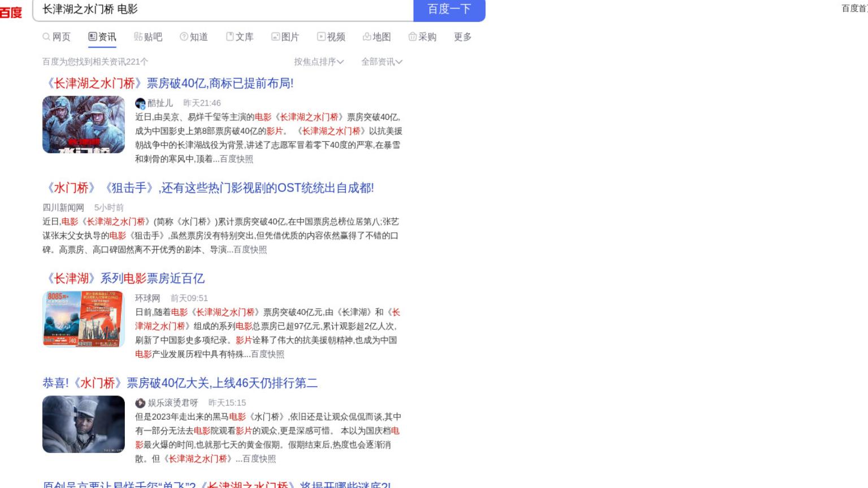Open headline about 《狙击手》 OST 成都
This screenshot has height=488, width=868.
pos(208,188)
